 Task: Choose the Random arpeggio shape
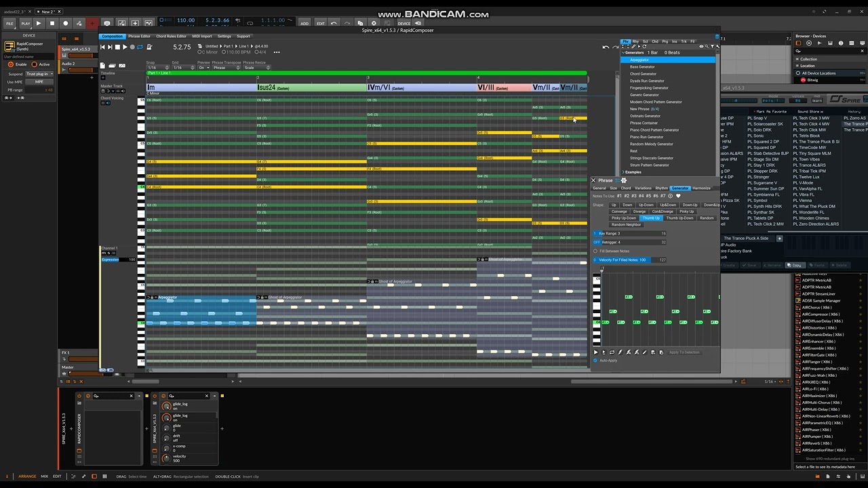pos(707,218)
